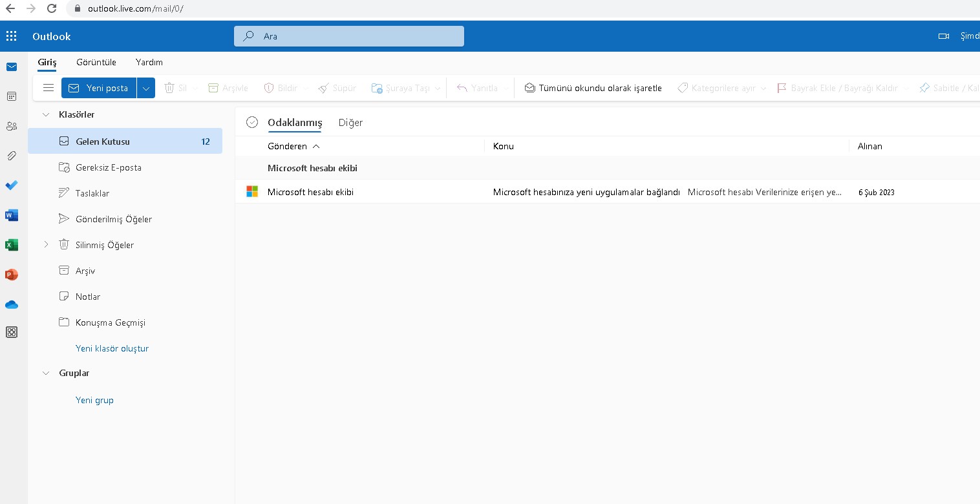The width and height of the screenshot is (980, 504).
Task: Open the People icon in the left rail
Action: point(11,126)
